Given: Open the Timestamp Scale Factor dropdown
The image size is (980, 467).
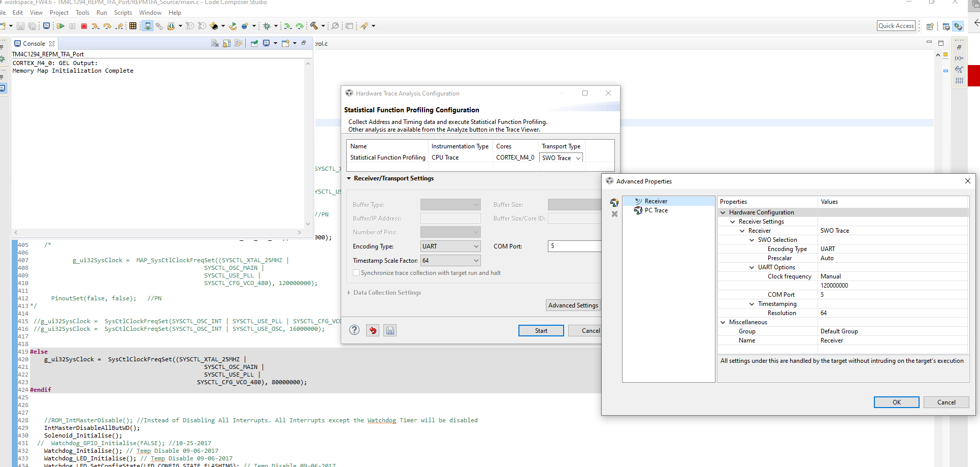Looking at the screenshot, I should [x=450, y=261].
